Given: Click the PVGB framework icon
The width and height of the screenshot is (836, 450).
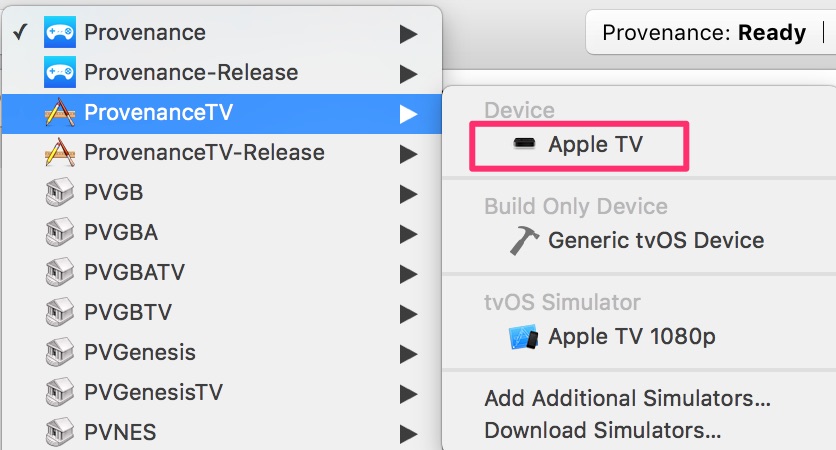Looking at the screenshot, I should tap(60, 193).
